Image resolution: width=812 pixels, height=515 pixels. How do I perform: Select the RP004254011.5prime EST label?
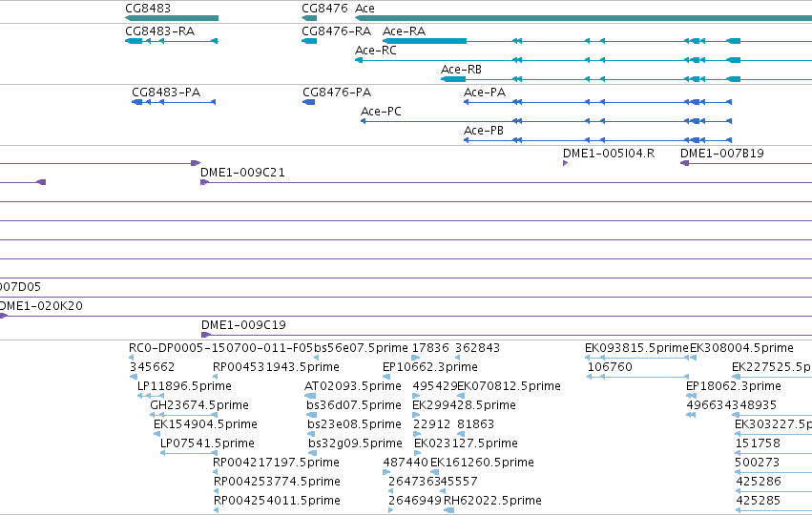point(277,501)
